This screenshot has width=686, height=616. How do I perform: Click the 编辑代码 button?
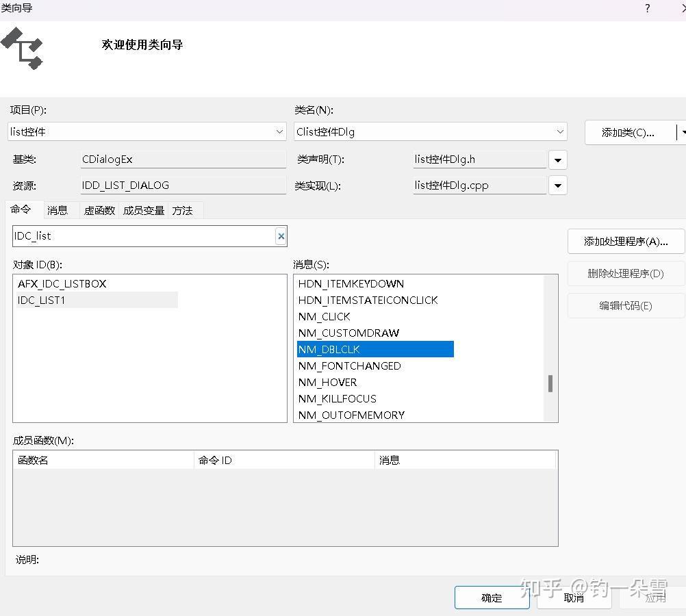tap(625, 305)
